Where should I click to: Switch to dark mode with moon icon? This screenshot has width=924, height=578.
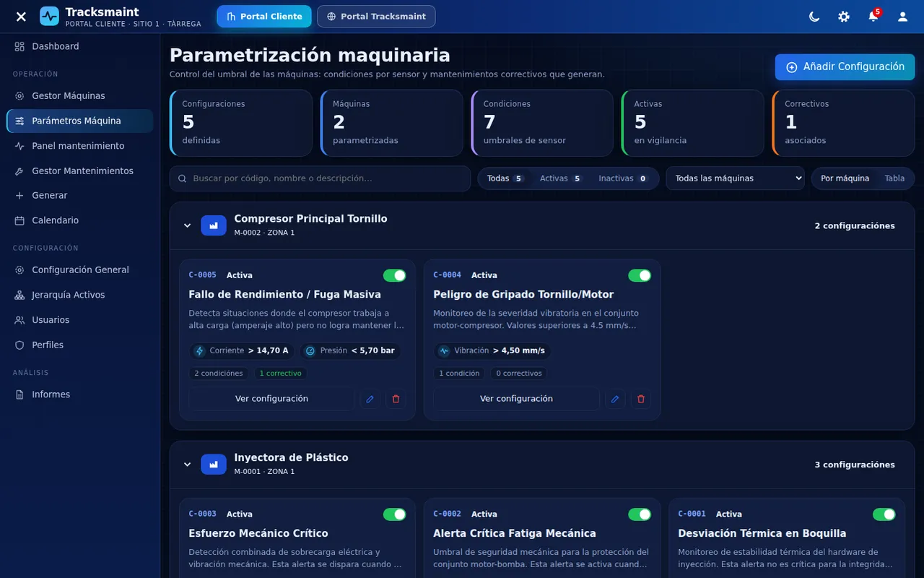(814, 17)
